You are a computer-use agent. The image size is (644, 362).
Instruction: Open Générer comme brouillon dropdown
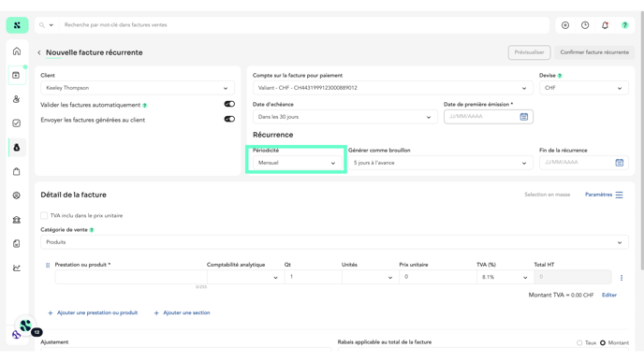coord(440,163)
